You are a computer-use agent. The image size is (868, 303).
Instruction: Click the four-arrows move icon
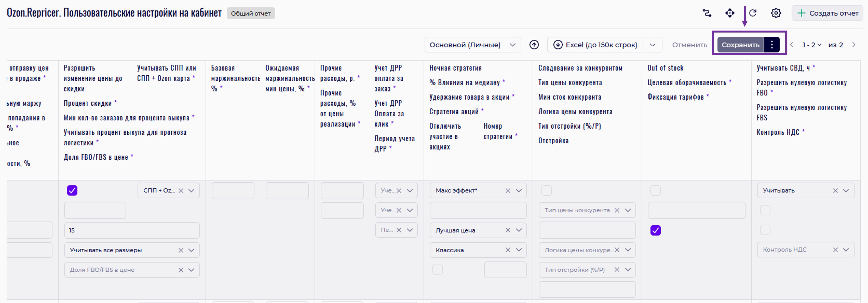730,13
